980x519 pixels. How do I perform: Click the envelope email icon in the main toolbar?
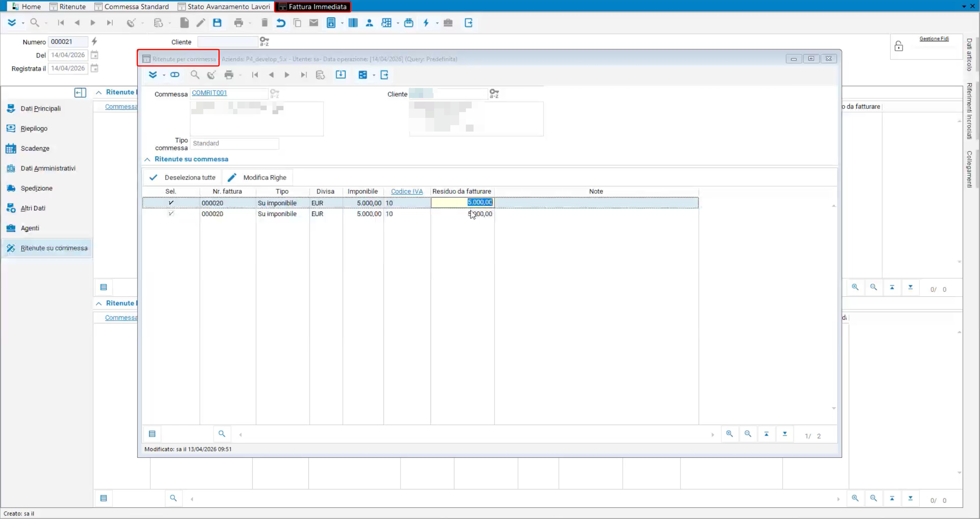[x=313, y=23]
